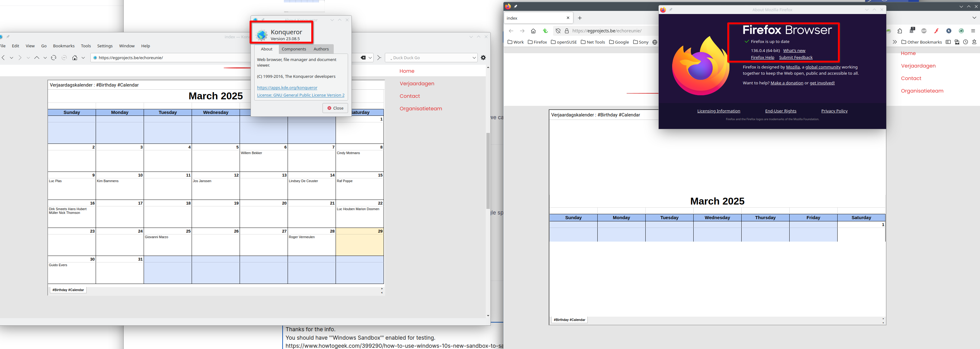This screenshot has height=349, width=980.
Task: Go back in Konqueror toolbar
Action: pyautogui.click(x=3, y=58)
